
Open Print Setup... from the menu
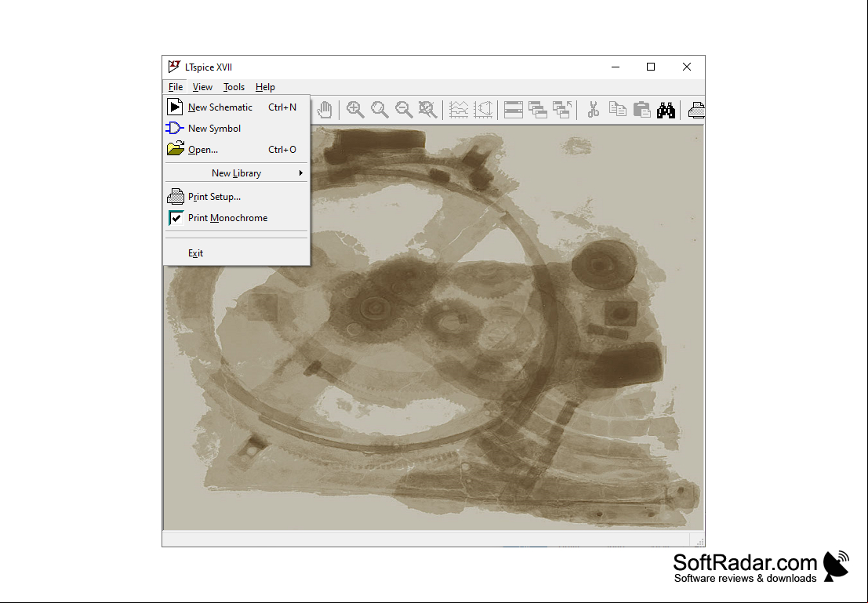(x=236, y=197)
